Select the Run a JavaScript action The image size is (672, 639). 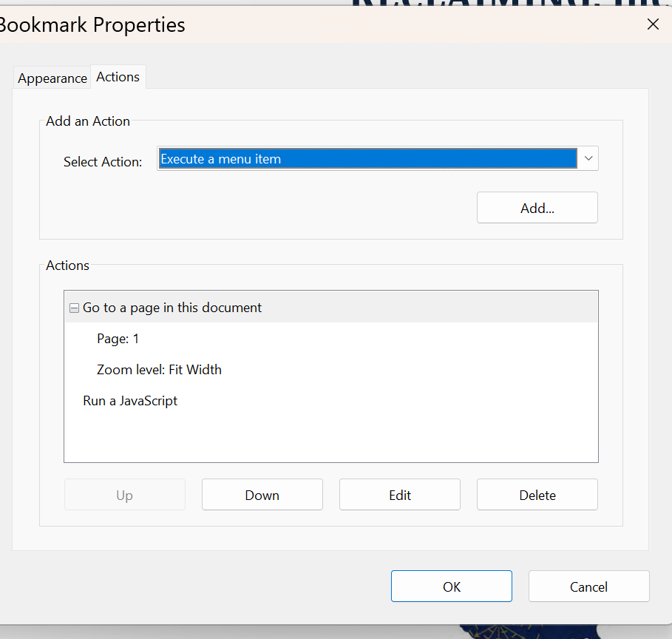tap(130, 400)
